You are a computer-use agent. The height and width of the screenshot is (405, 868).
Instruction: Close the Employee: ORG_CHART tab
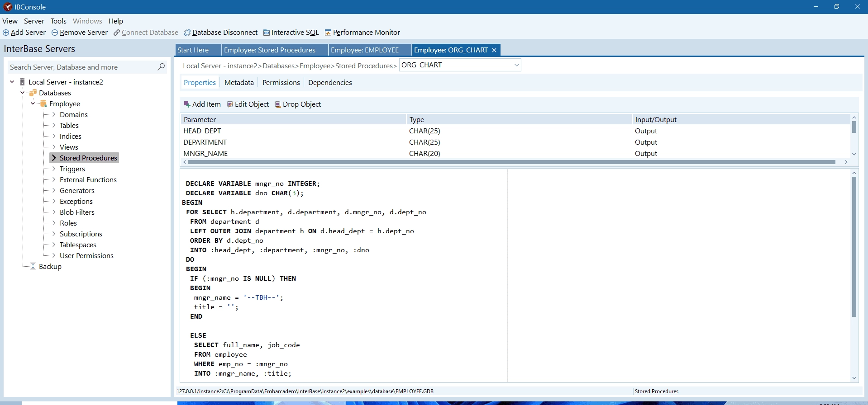coord(494,50)
